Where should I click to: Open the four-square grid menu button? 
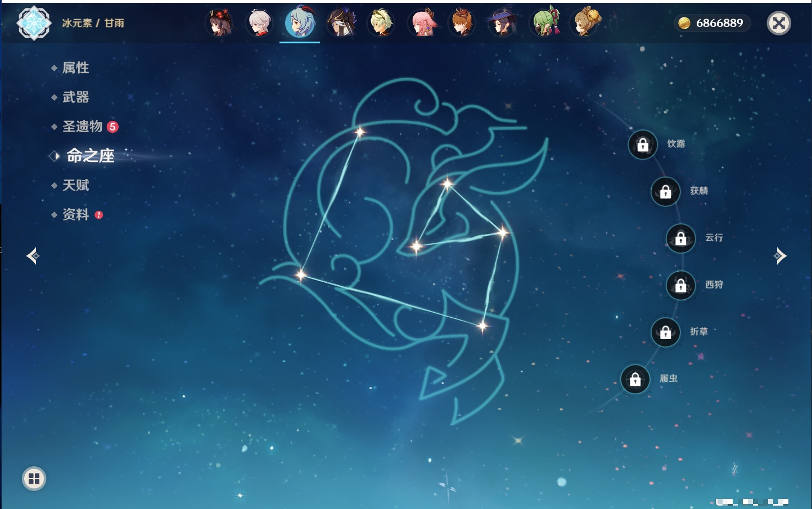34,479
